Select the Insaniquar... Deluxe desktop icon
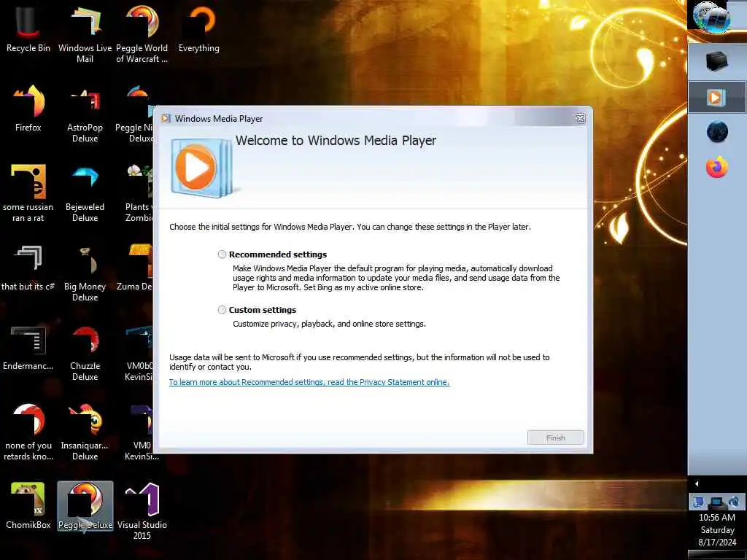This screenshot has width=747, height=560. [85, 432]
